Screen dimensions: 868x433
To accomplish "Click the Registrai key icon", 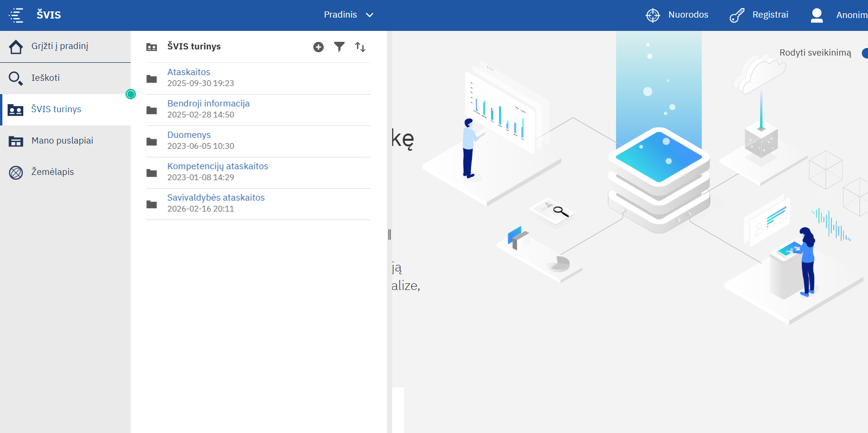I will pos(737,15).
